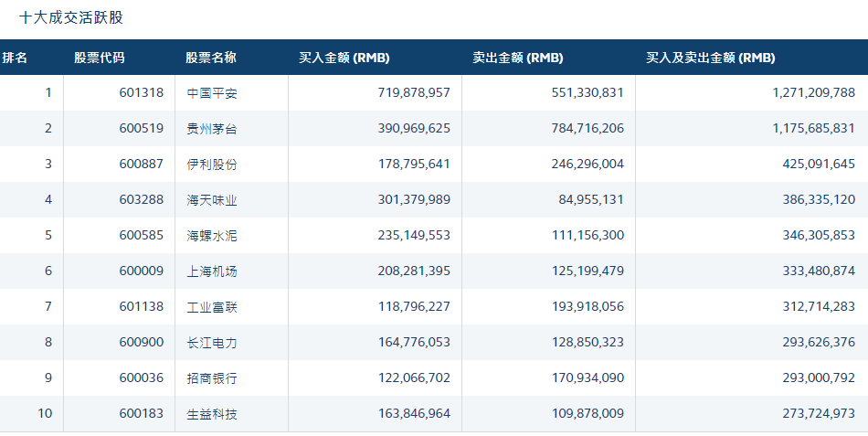Select sell amount 551,330,831
The width and height of the screenshot is (868, 436).
[587, 92]
